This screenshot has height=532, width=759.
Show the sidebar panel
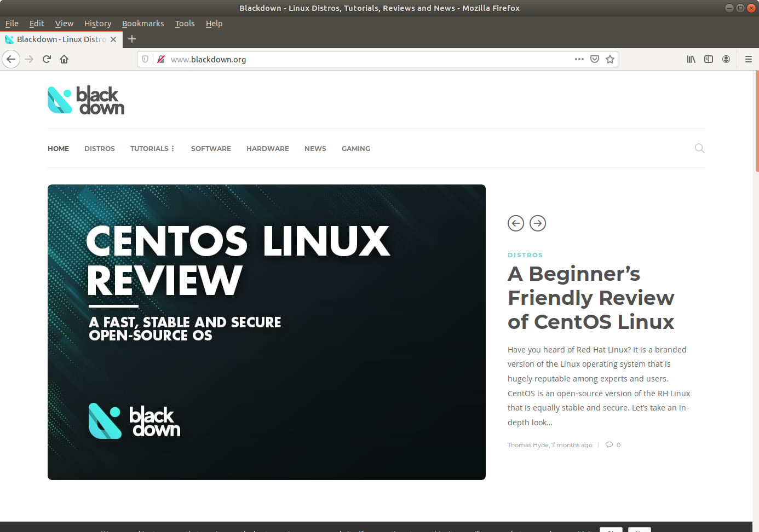[x=709, y=59]
